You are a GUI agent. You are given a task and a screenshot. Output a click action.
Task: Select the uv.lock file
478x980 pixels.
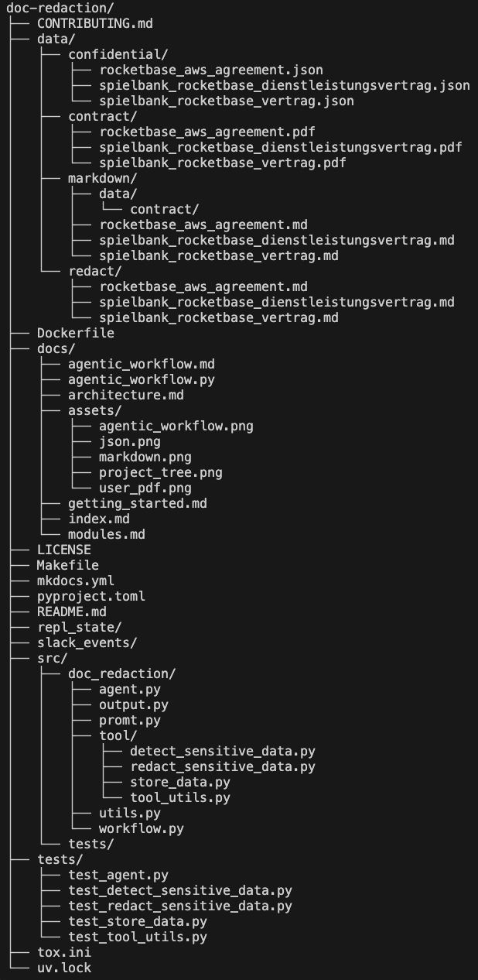click(x=63, y=968)
